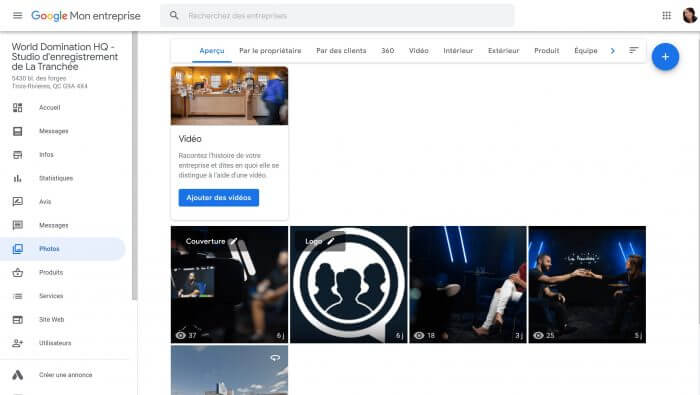Open Statistiques in the sidebar
This screenshot has width=700, height=395.
(56, 179)
